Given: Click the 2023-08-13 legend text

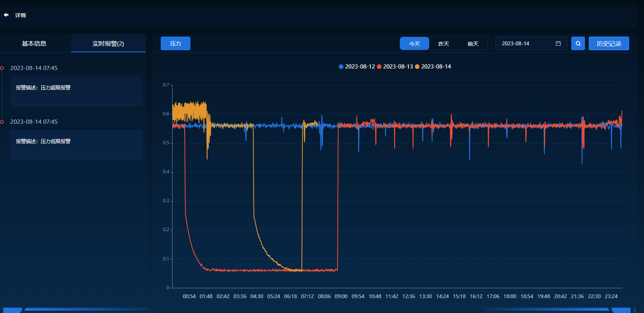Looking at the screenshot, I should [398, 67].
